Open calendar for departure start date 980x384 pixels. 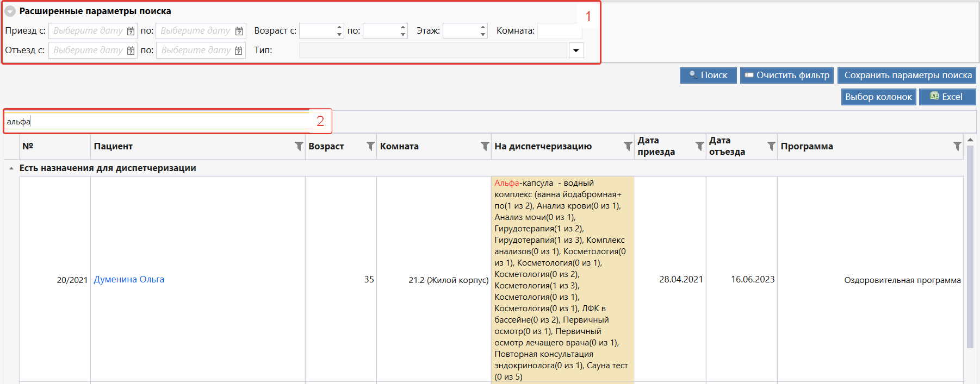pos(131,51)
